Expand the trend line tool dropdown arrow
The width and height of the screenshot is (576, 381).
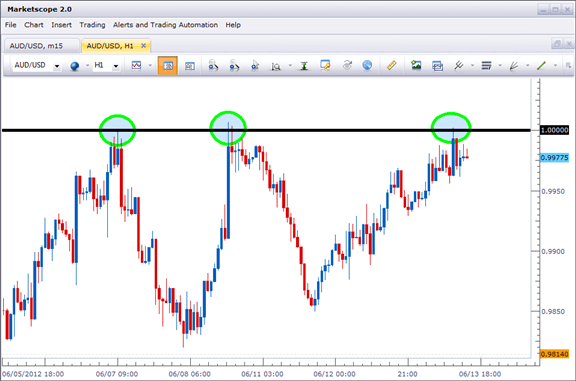click(x=555, y=66)
